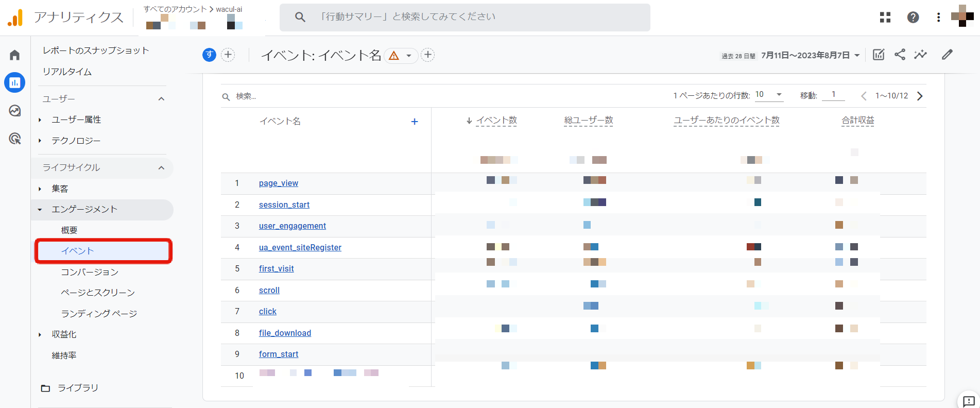Screen dimensions: 980x408
Task: Open the scroll event link
Action: click(x=269, y=290)
